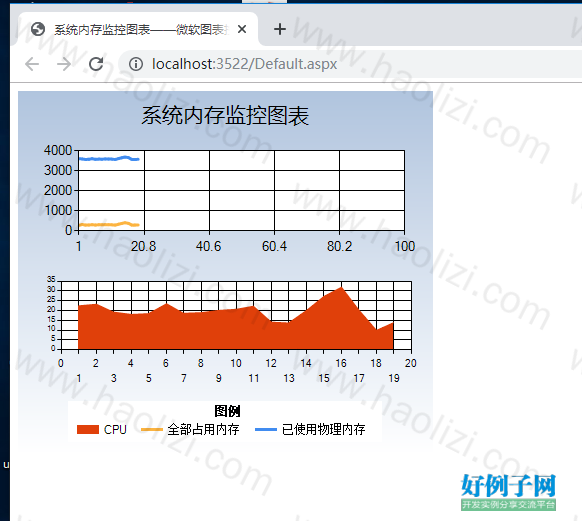Click the 1000 y-axis label
Viewport: 582px width, 521px height.
pyautogui.click(x=58, y=211)
